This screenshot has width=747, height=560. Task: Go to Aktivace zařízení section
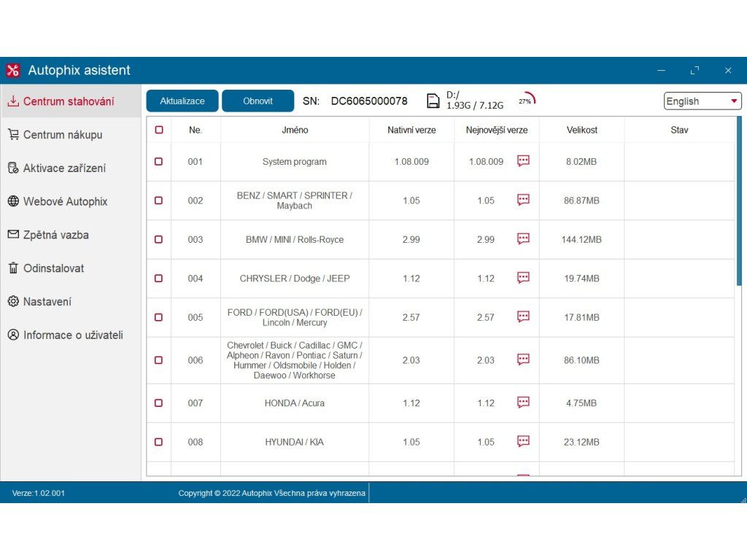coord(64,168)
